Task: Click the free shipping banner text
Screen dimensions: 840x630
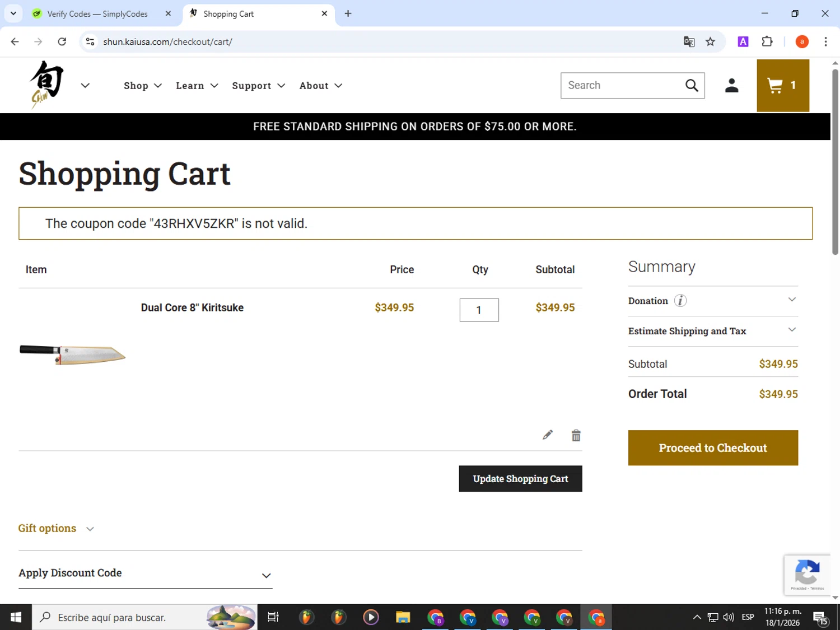Action: (x=414, y=127)
